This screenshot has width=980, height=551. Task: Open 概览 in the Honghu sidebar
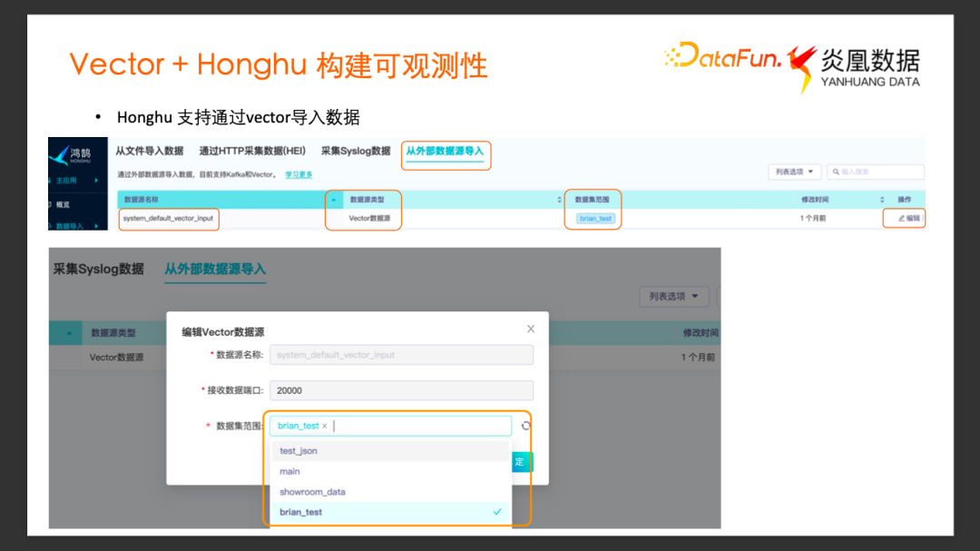[x=63, y=204]
